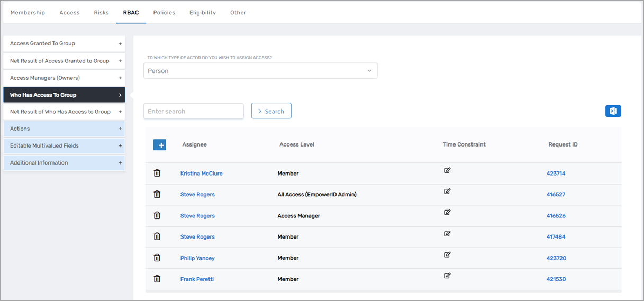The height and width of the screenshot is (301, 644).
Task: Click the Excel export icon
Action: (x=613, y=111)
